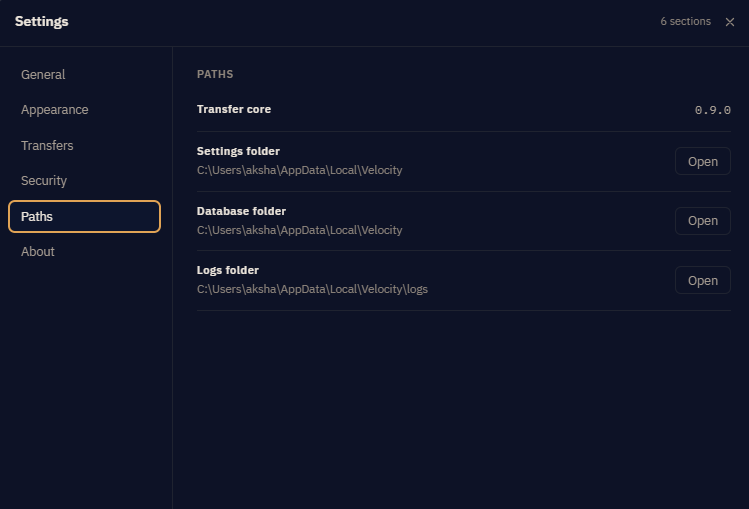Image resolution: width=749 pixels, height=509 pixels.
Task: Close the Settings dialog with the X icon
Action: point(729,22)
